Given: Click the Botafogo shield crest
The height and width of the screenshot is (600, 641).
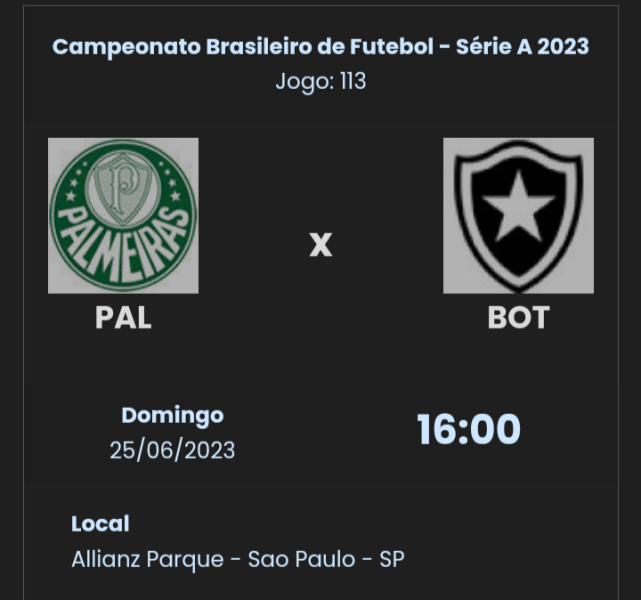Looking at the screenshot, I should (518, 216).
